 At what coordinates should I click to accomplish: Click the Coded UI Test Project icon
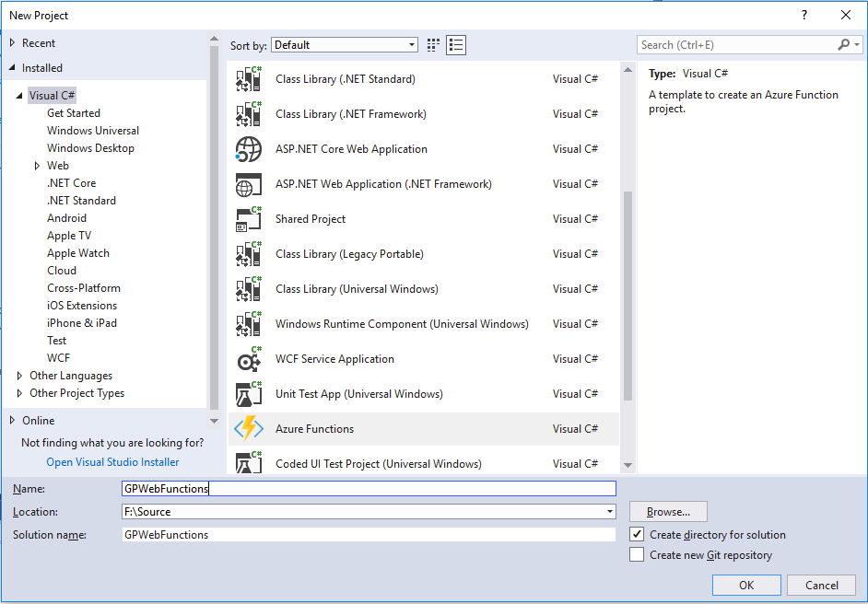(249, 462)
